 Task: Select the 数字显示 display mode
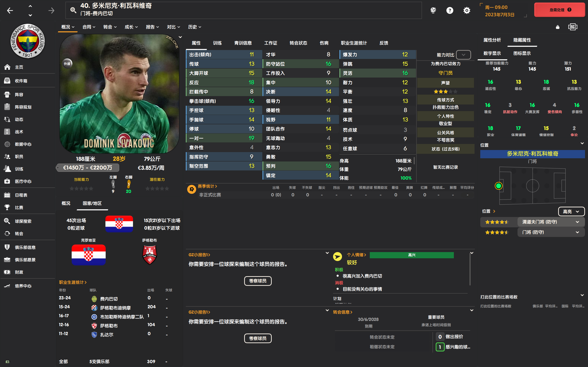pyautogui.click(x=492, y=53)
